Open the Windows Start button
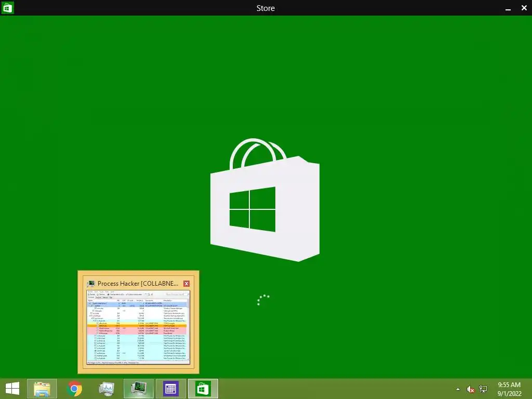The image size is (532, 399). point(12,389)
